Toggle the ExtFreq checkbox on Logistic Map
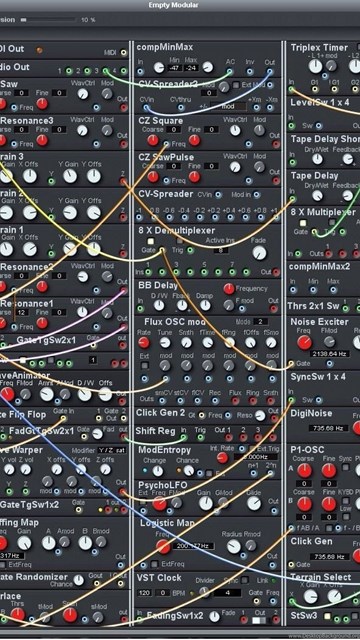Image resolution: width=360 pixels, height=640 pixels. click(154, 564)
